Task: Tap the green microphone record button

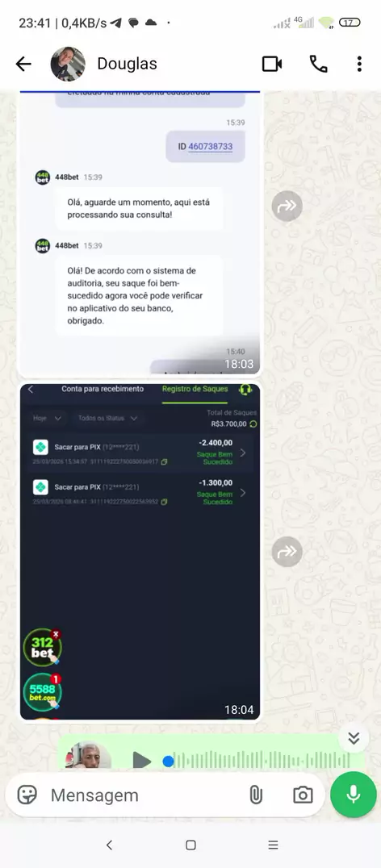Action: [x=354, y=795]
